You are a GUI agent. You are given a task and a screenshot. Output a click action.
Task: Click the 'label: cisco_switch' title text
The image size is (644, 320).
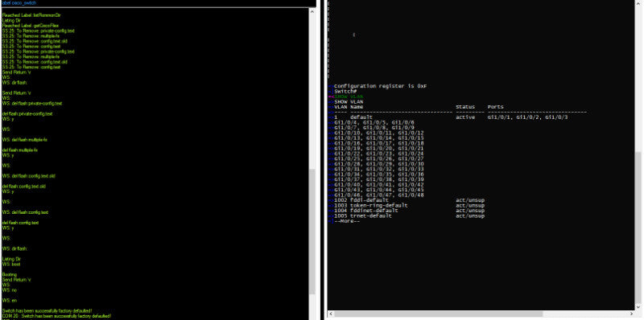coord(19,3)
